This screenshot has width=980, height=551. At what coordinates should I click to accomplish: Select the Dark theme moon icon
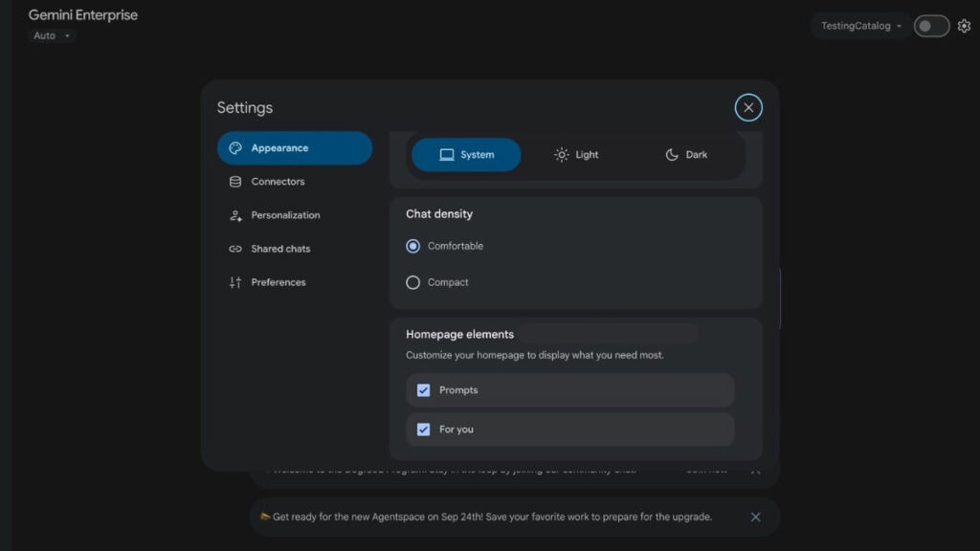673,154
